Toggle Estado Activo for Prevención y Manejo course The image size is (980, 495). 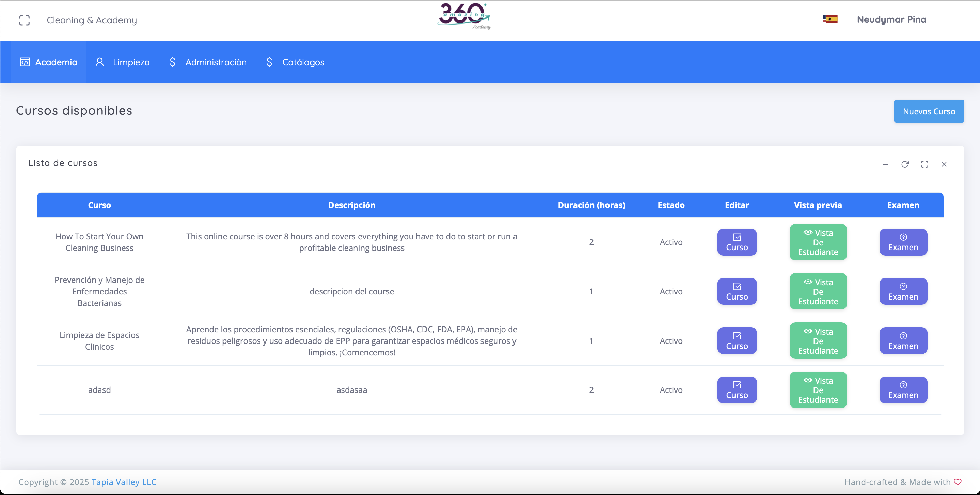click(x=670, y=291)
